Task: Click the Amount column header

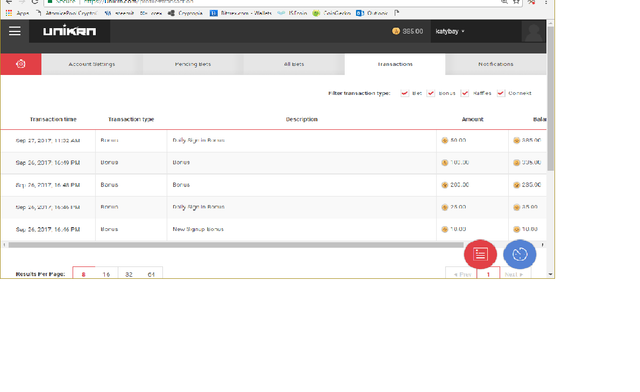Action: tap(473, 119)
